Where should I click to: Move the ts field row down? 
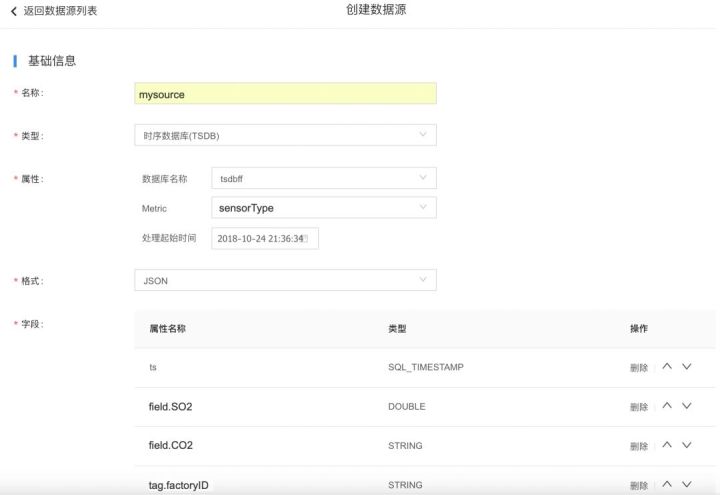click(687, 367)
